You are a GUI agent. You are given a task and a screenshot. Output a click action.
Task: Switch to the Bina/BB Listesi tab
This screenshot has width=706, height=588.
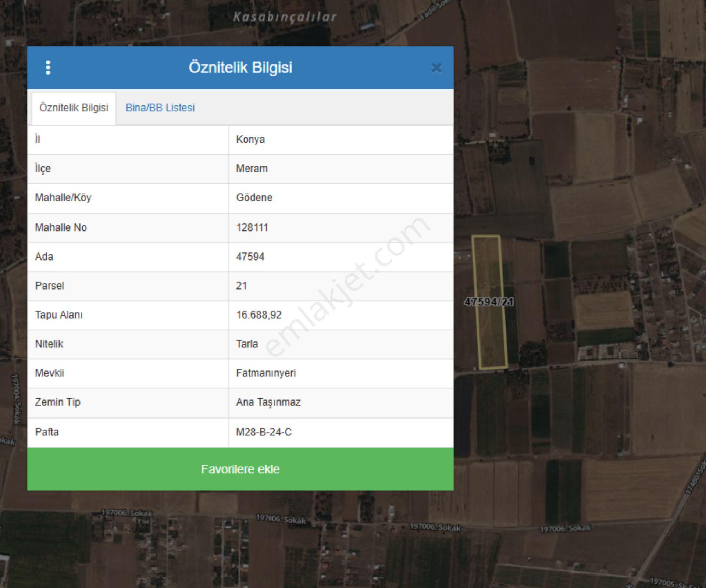(160, 108)
